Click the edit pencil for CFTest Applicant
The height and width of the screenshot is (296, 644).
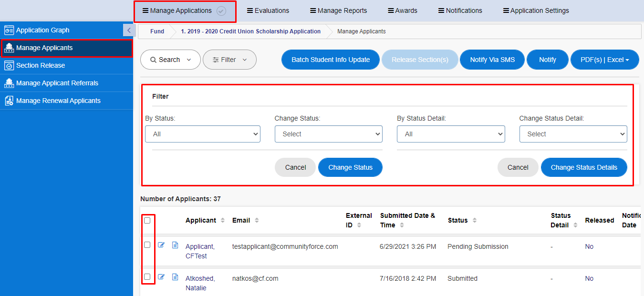[161, 245]
